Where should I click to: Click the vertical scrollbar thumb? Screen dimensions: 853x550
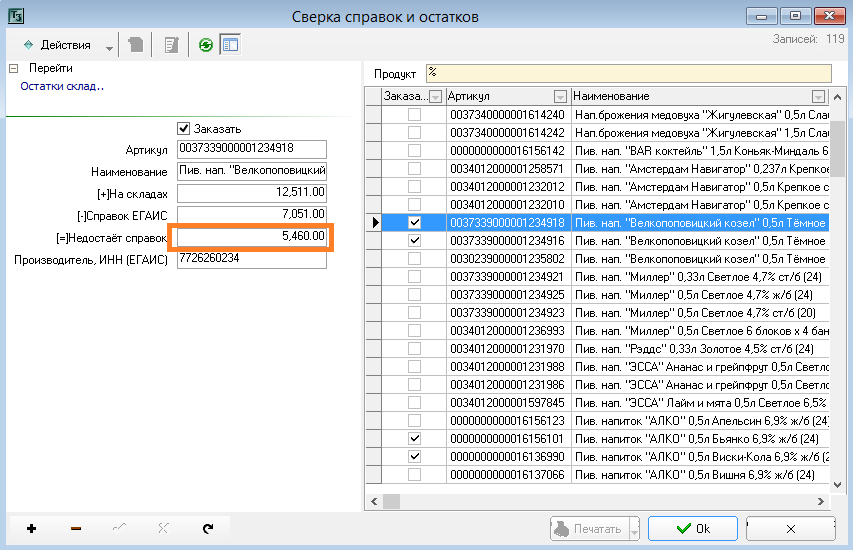tap(838, 150)
